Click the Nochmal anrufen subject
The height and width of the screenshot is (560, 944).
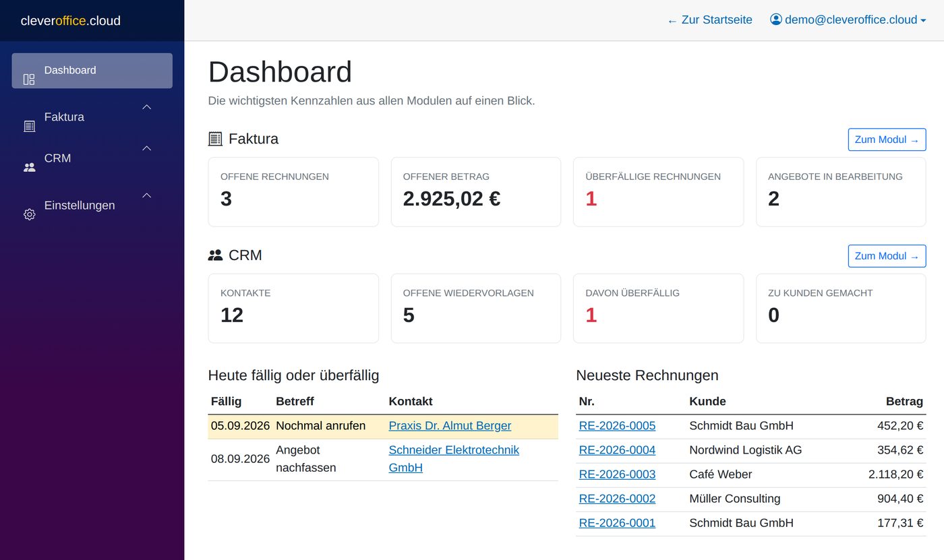point(320,426)
